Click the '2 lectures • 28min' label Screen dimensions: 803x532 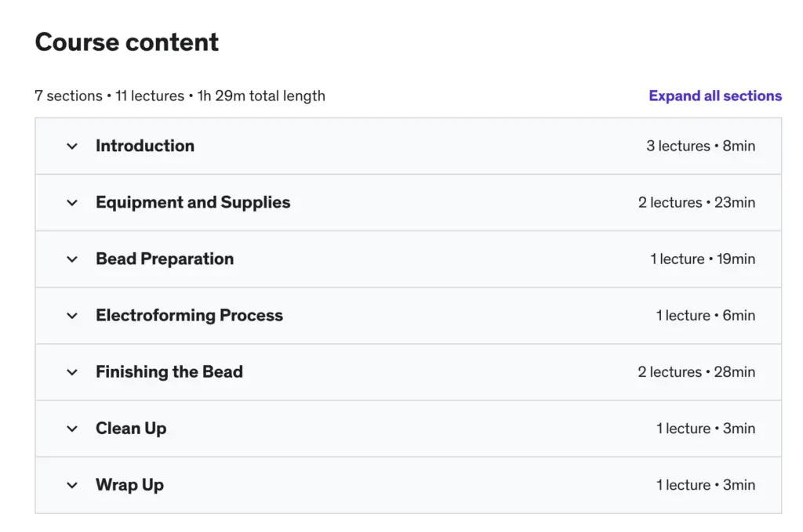696,371
